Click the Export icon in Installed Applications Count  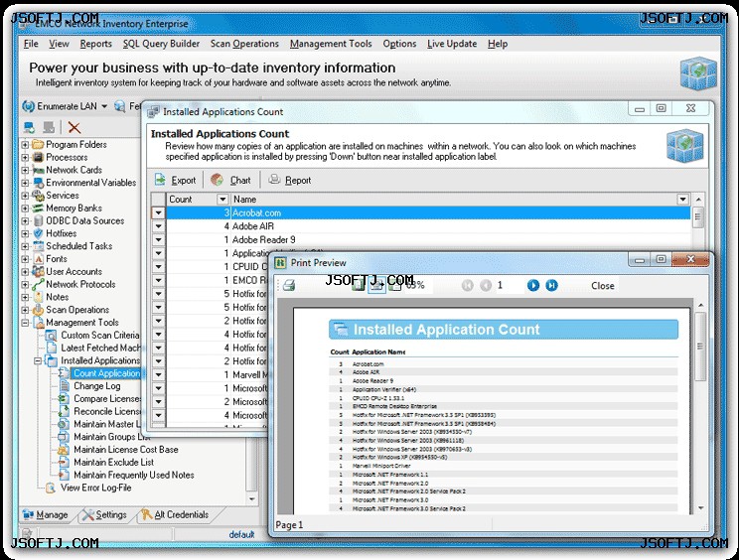[x=160, y=180]
